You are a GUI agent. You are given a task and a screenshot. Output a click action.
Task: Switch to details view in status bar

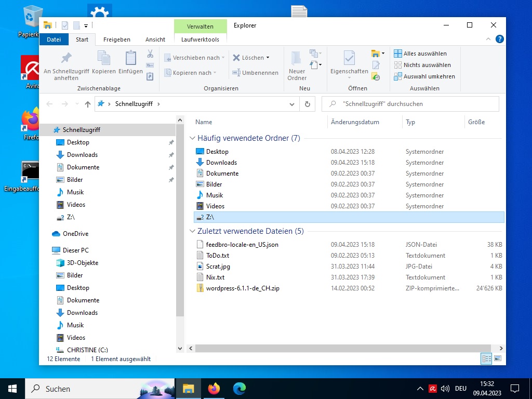(x=487, y=358)
